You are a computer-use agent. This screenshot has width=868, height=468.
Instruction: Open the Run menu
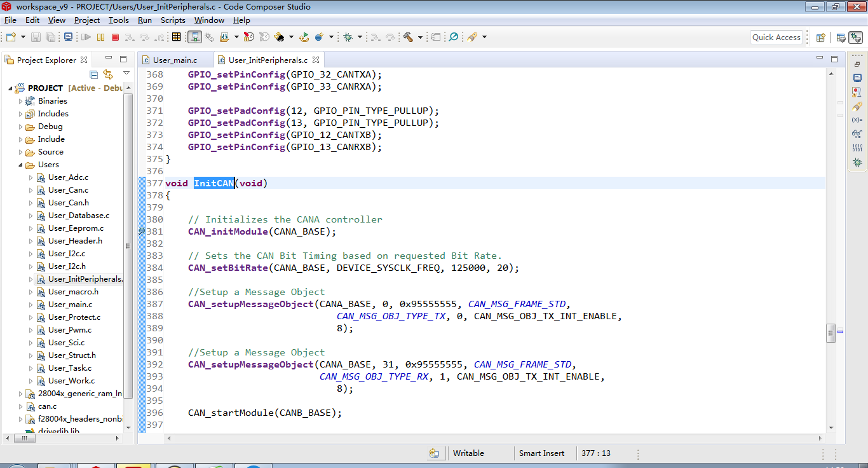tap(145, 20)
